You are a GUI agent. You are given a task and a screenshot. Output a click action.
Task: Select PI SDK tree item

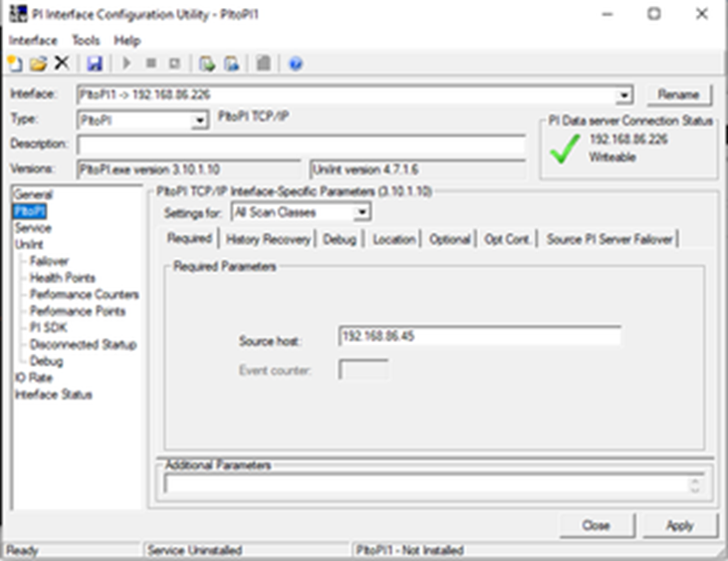49,328
